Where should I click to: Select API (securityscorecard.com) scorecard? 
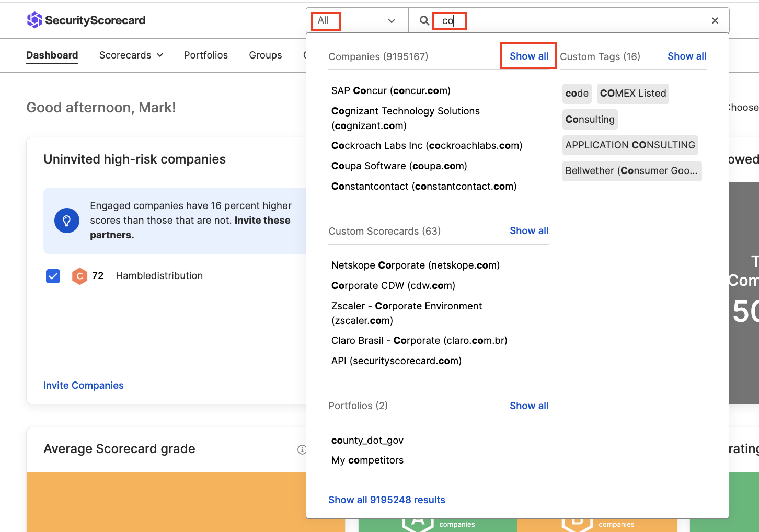(x=396, y=361)
